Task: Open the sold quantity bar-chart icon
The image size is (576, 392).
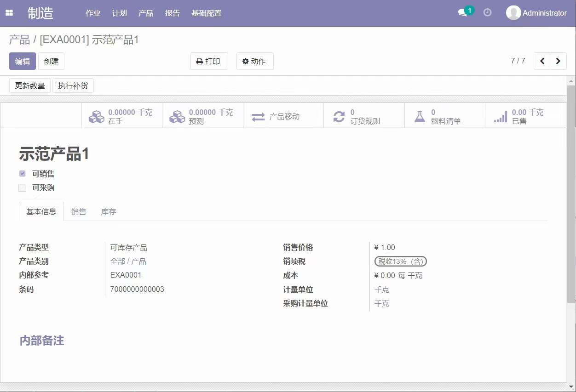Action: point(501,117)
